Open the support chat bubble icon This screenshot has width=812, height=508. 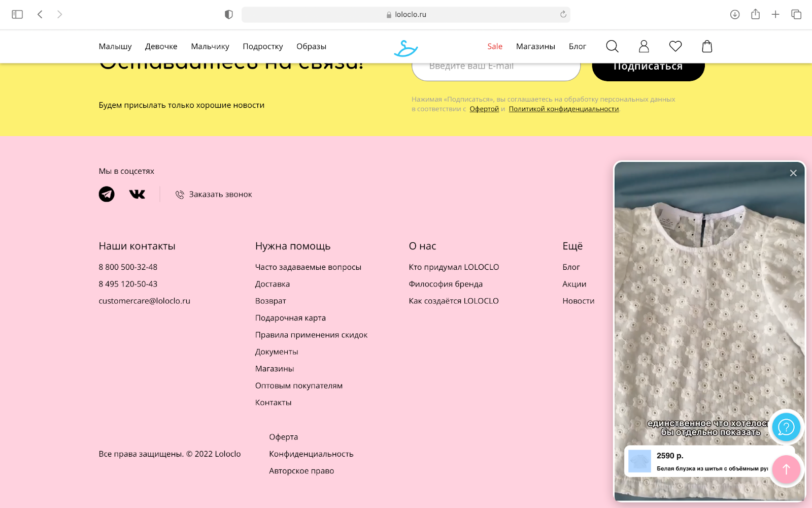[x=786, y=427]
